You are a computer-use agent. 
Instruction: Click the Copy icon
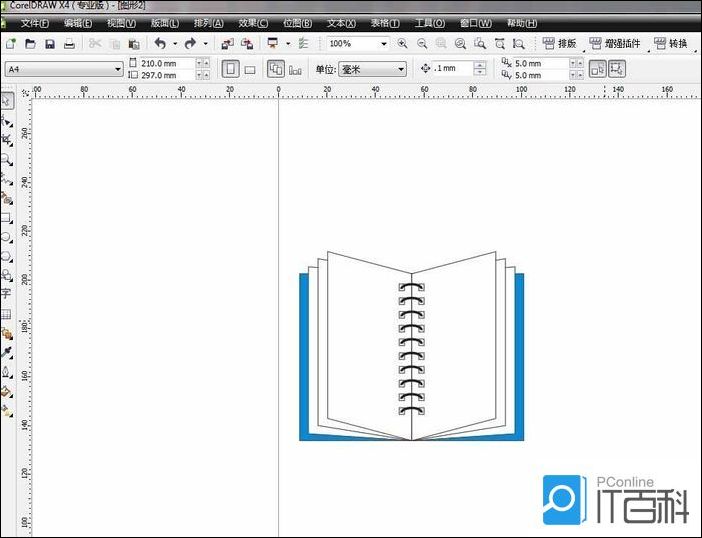tap(115, 44)
